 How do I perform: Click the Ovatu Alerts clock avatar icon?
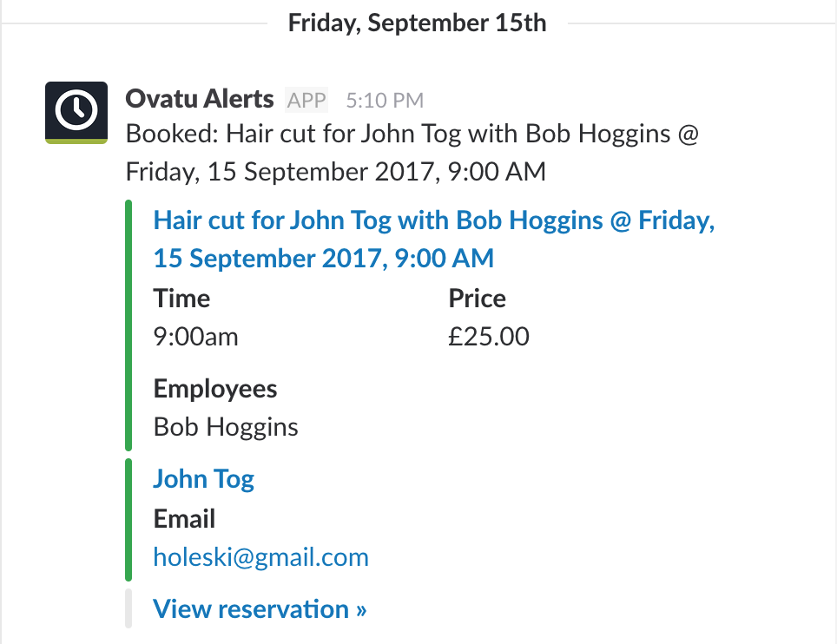[x=76, y=113]
